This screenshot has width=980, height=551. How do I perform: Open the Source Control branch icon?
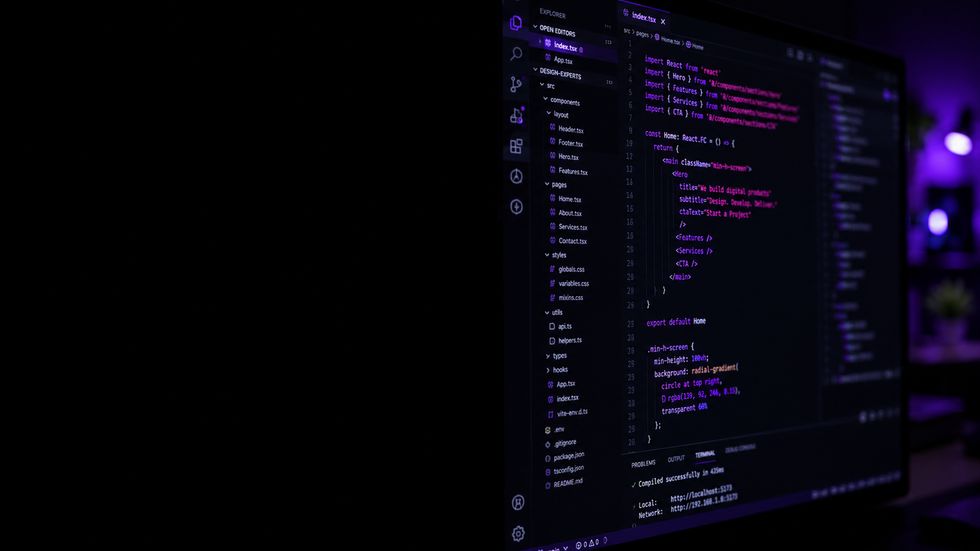516,84
